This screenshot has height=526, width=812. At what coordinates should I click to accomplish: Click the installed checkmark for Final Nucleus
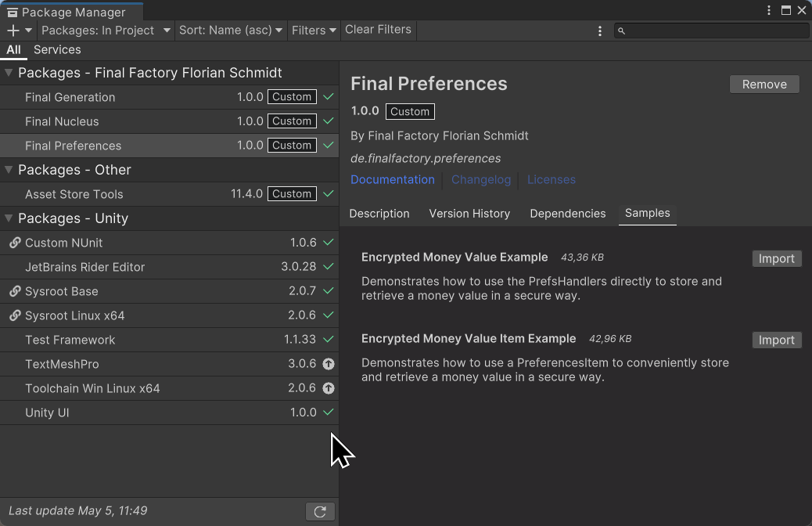click(x=329, y=121)
